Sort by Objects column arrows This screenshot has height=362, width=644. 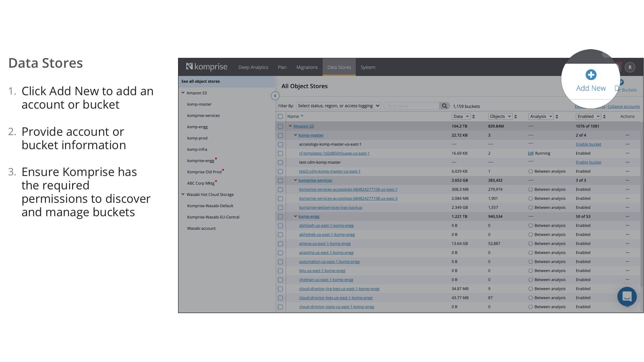point(516,117)
